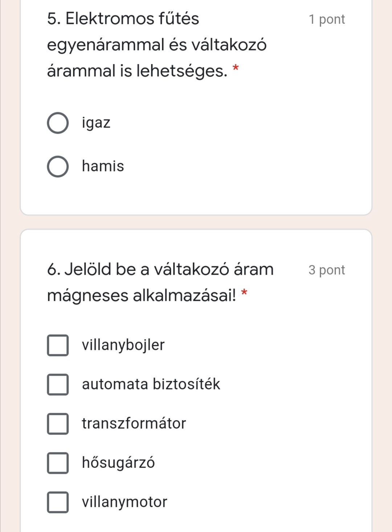Click the "automata biztosíték" option text
Screen dimensions: 392x532
151,384
